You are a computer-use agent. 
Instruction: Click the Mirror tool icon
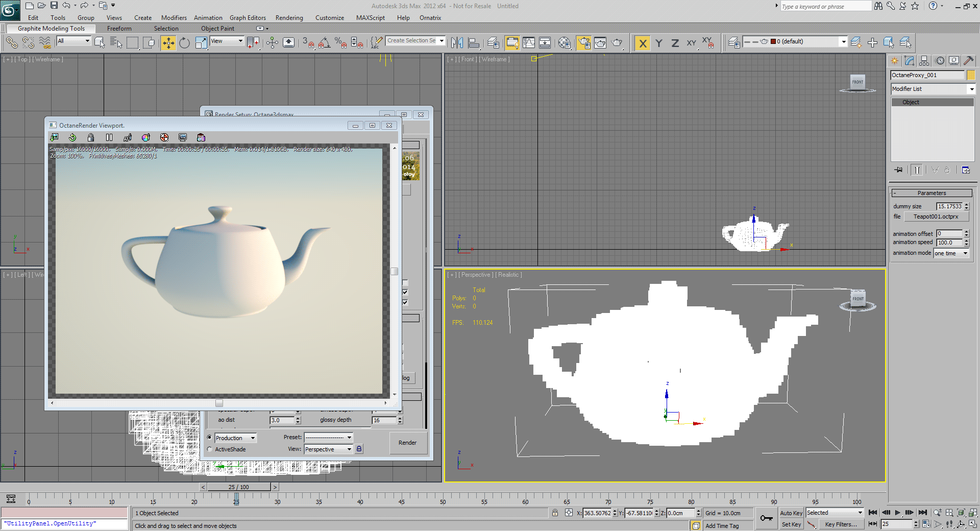click(457, 43)
